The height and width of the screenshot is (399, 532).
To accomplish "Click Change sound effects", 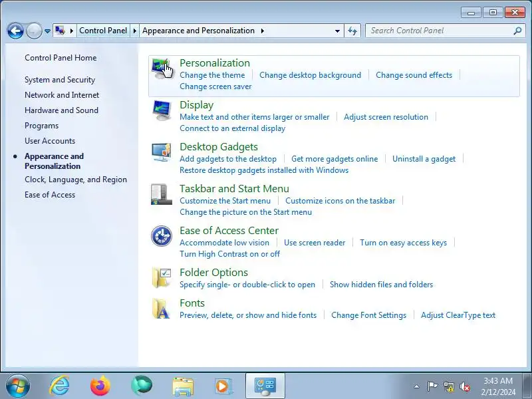I will click(414, 75).
